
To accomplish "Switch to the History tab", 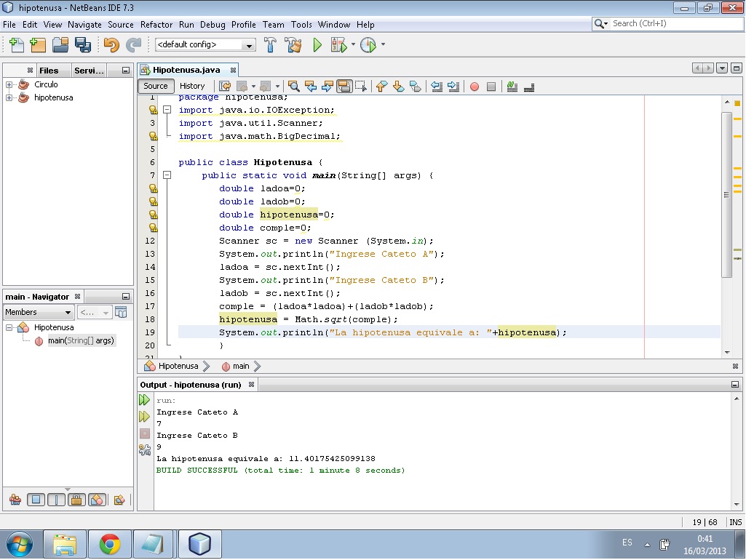I will click(193, 85).
